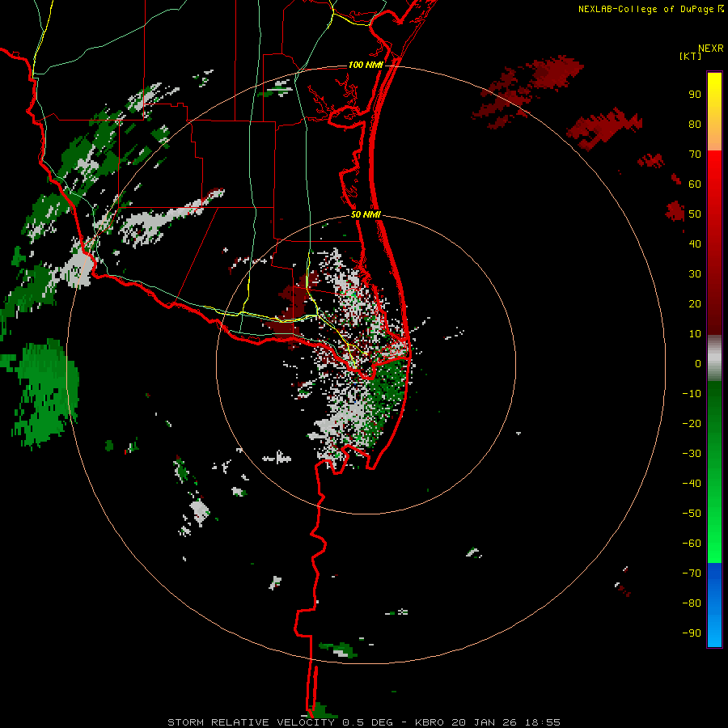Pick the yellow segment at top of color bar
The width and height of the screenshot is (728, 728).
pos(714,112)
